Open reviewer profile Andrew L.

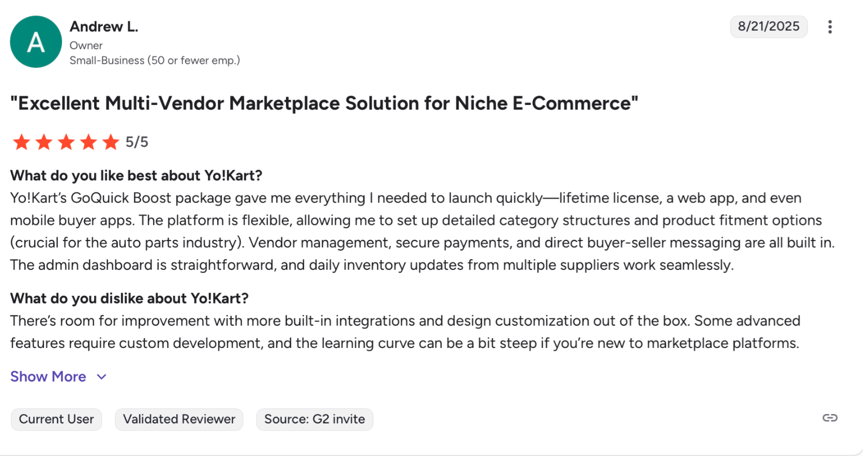[104, 26]
